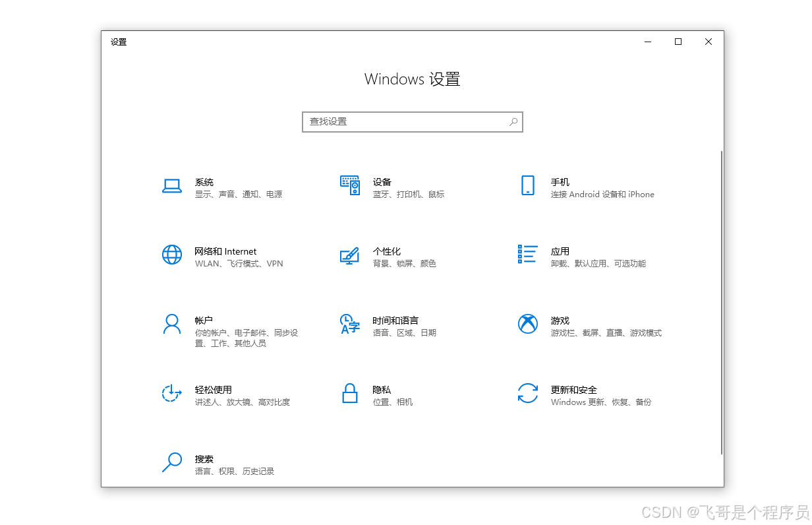Open 更新和安全 settings title
The width and height of the screenshot is (812, 525).
point(574,390)
